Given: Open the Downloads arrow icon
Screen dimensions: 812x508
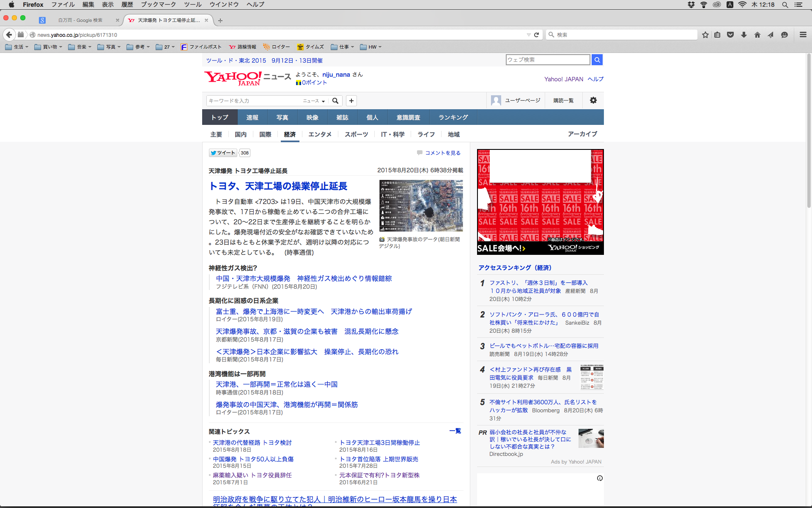Looking at the screenshot, I should [x=744, y=35].
